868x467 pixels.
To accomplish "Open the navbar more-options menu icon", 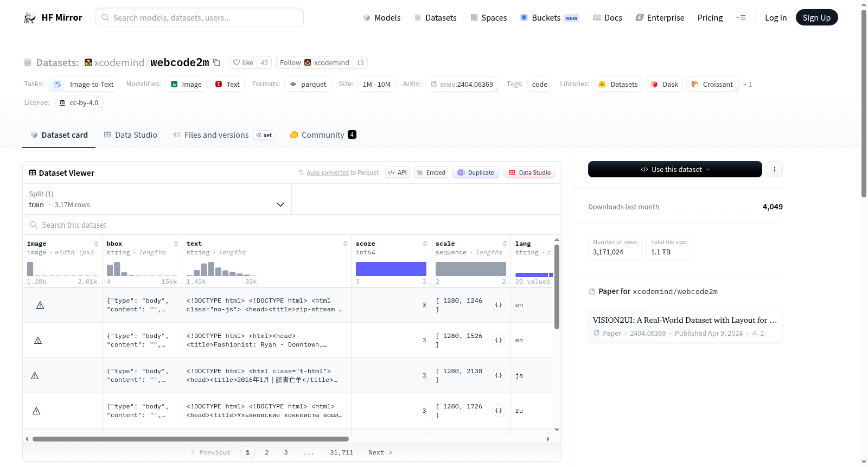I will 741,17.
